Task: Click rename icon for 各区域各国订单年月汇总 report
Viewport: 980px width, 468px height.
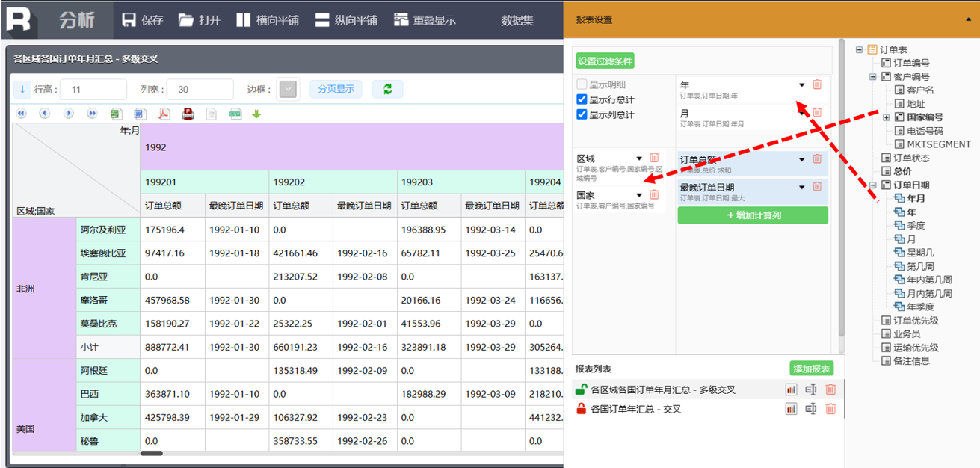Action: point(811,390)
